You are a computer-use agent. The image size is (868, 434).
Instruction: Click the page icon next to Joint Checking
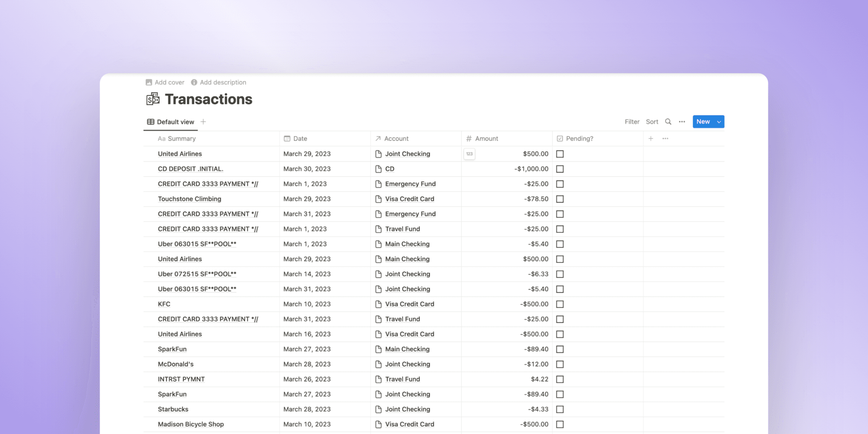coord(378,153)
